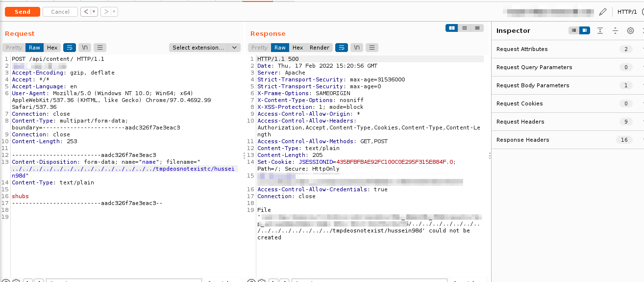
Task: Click 'Date: Thu, 17 Feb 2022' response header
Action: click(318, 66)
